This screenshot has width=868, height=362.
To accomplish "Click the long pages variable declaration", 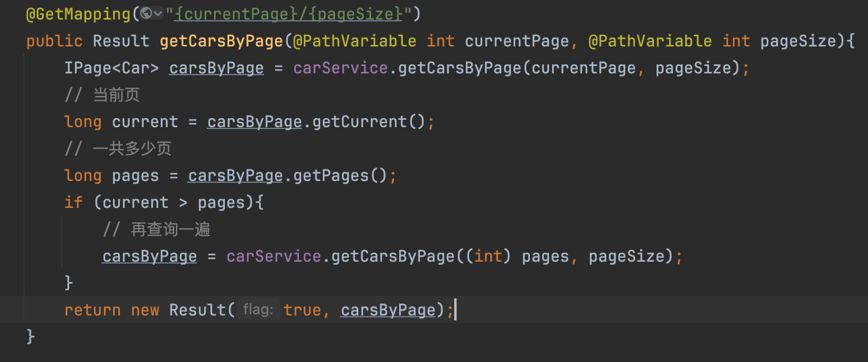I will (112, 175).
